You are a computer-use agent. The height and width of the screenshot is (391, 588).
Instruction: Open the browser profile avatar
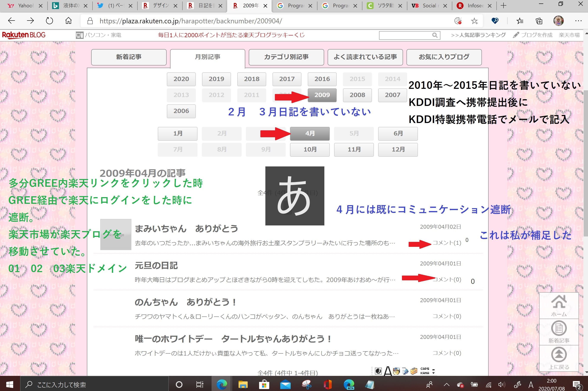coord(558,21)
